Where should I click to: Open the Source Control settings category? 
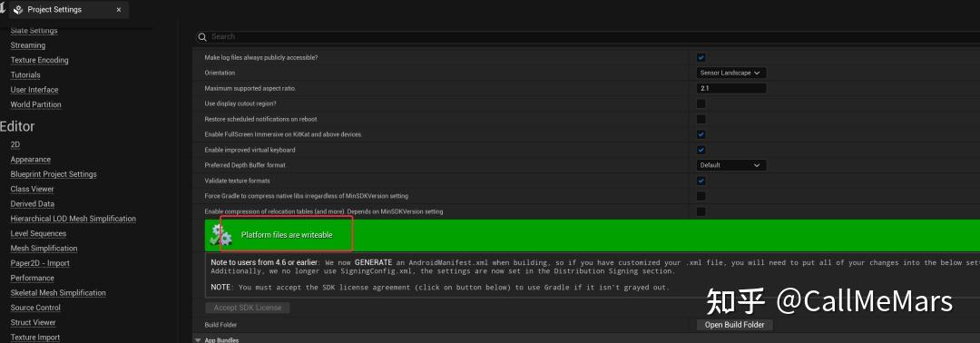tap(35, 308)
